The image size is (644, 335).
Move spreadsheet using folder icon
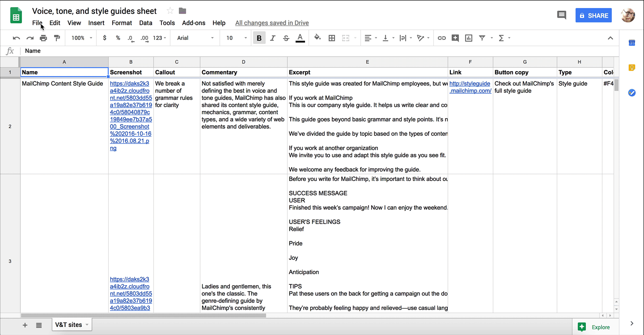(x=182, y=11)
